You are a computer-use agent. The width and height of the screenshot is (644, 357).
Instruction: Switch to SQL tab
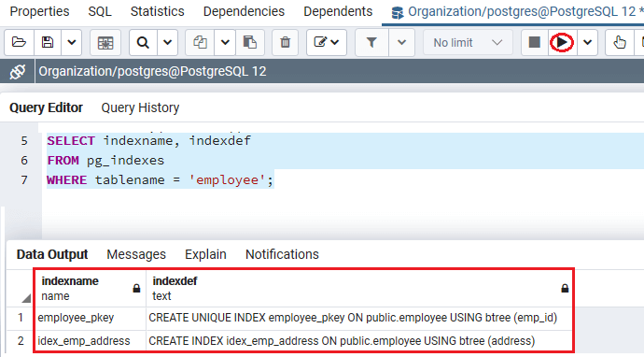(100, 11)
